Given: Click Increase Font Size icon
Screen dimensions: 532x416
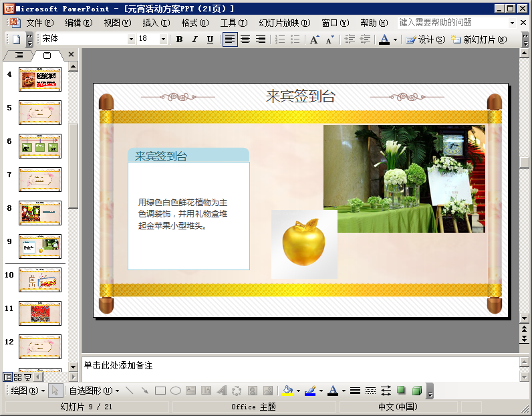Looking at the screenshot, I should (315, 39).
